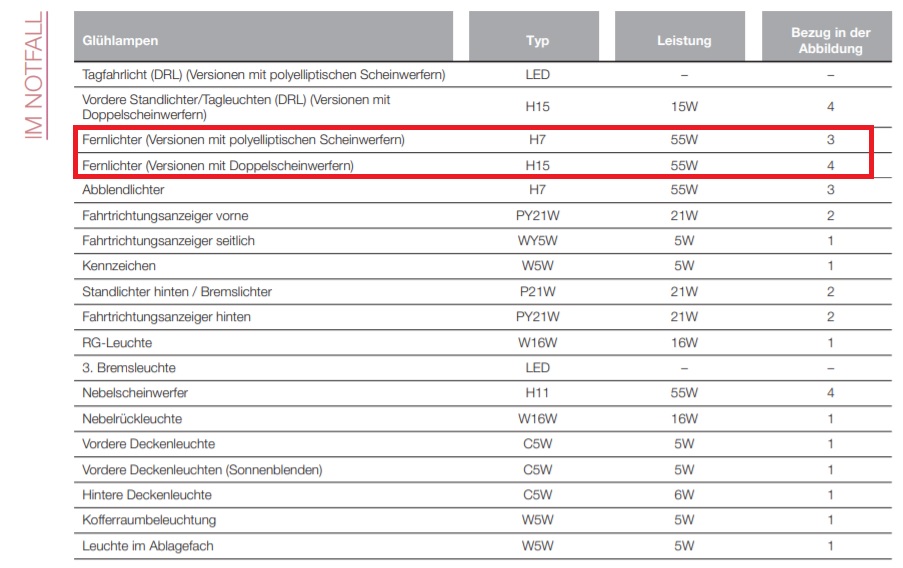Select the Nebelscheinwerfer row label
Viewport: 903px width, 568px height.
pyautogui.click(x=135, y=393)
